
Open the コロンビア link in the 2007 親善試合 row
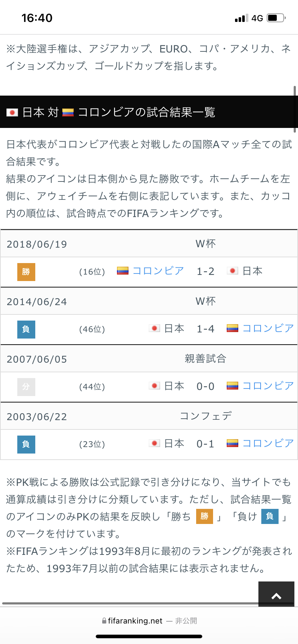(x=268, y=386)
